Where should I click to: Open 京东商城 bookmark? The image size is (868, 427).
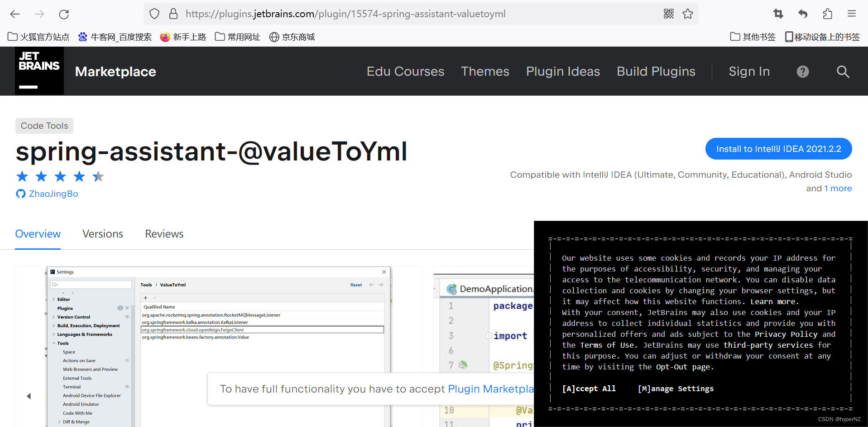pyautogui.click(x=292, y=37)
